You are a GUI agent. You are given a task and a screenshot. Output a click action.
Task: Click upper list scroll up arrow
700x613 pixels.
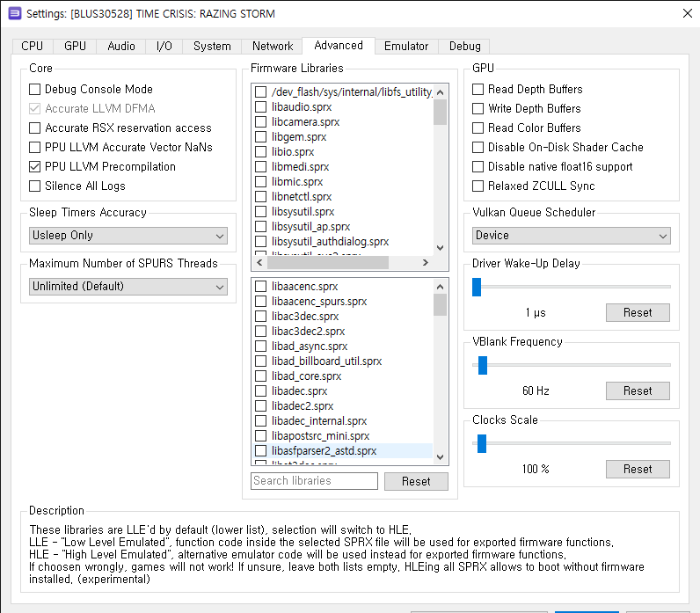click(x=441, y=92)
